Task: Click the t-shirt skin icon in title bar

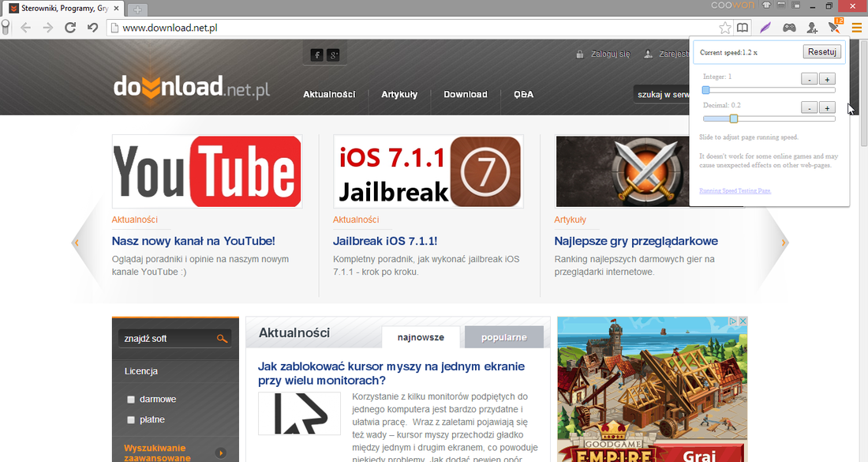Action: pos(766,6)
